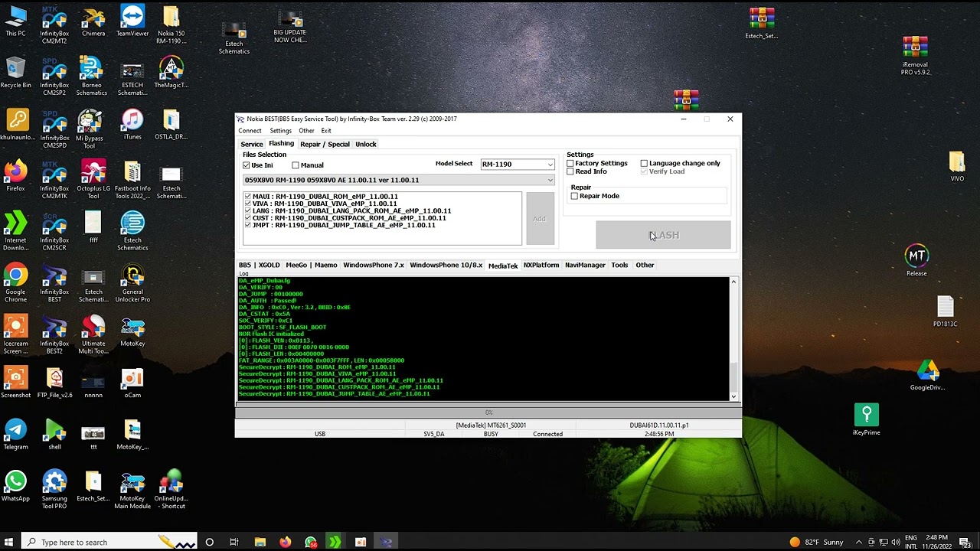The height and width of the screenshot is (551, 980).
Task: Open Windows Start menu
Action: 9,542
